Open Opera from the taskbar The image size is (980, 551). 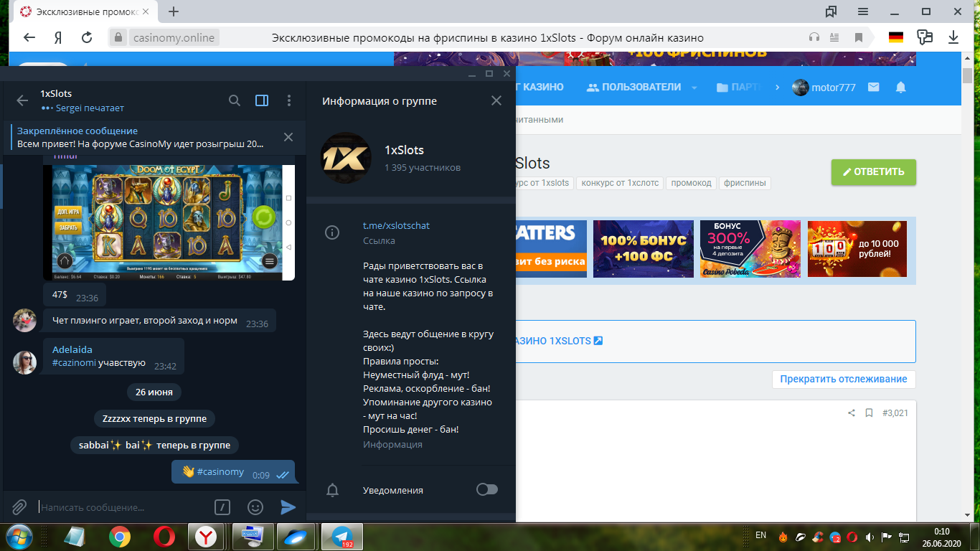(164, 537)
